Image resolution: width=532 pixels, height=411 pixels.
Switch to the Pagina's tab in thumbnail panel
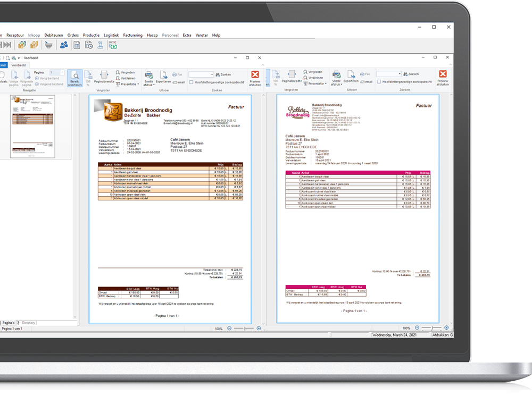tap(8, 323)
